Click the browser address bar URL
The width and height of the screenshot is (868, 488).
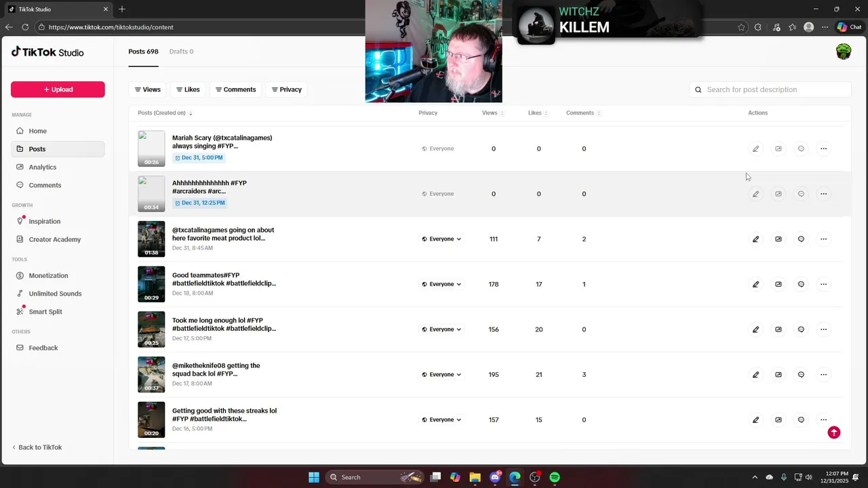(111, 27)
